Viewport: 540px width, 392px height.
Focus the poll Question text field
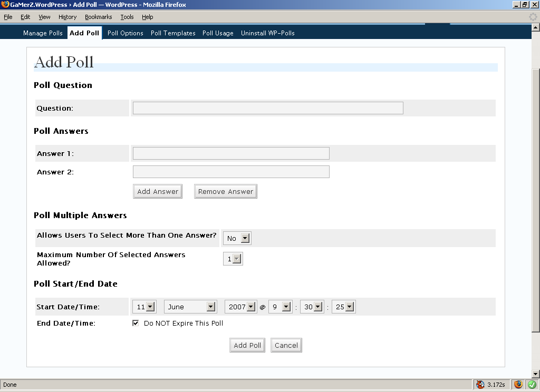268,108
